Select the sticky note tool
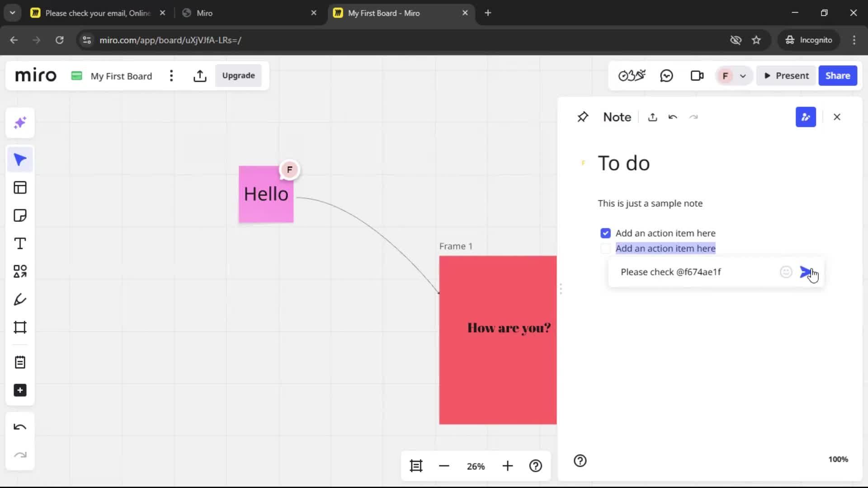This screenshot has width=868, height=488. (x=20, y=216)
